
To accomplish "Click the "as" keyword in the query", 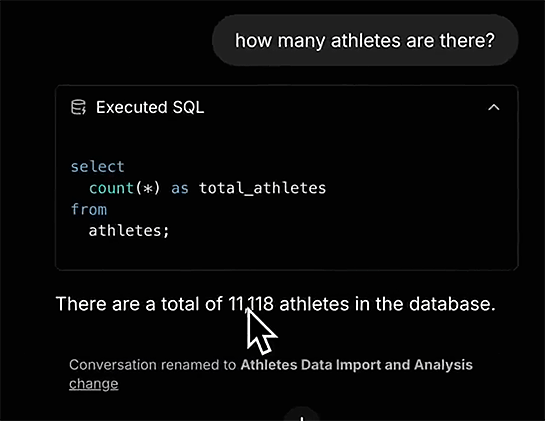I will click(180, 188).
